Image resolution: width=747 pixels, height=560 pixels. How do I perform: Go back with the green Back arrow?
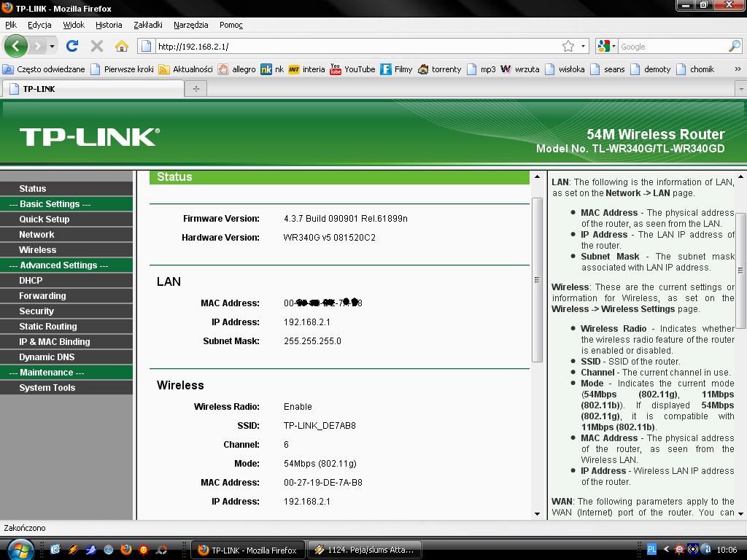click(x=16, y=46)
